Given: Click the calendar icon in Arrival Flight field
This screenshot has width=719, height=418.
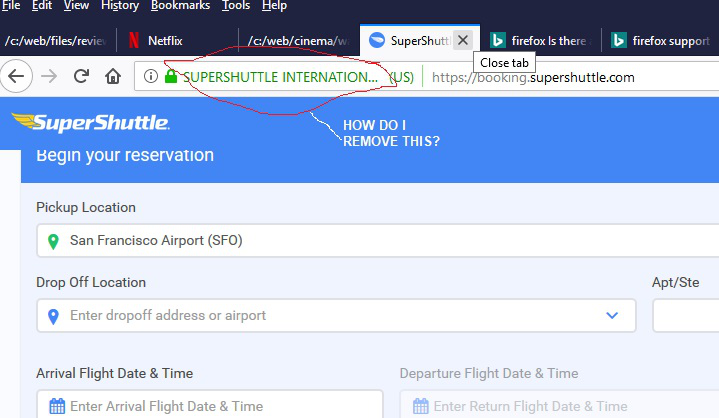Looking at the screenshot, I should point(57,406).
